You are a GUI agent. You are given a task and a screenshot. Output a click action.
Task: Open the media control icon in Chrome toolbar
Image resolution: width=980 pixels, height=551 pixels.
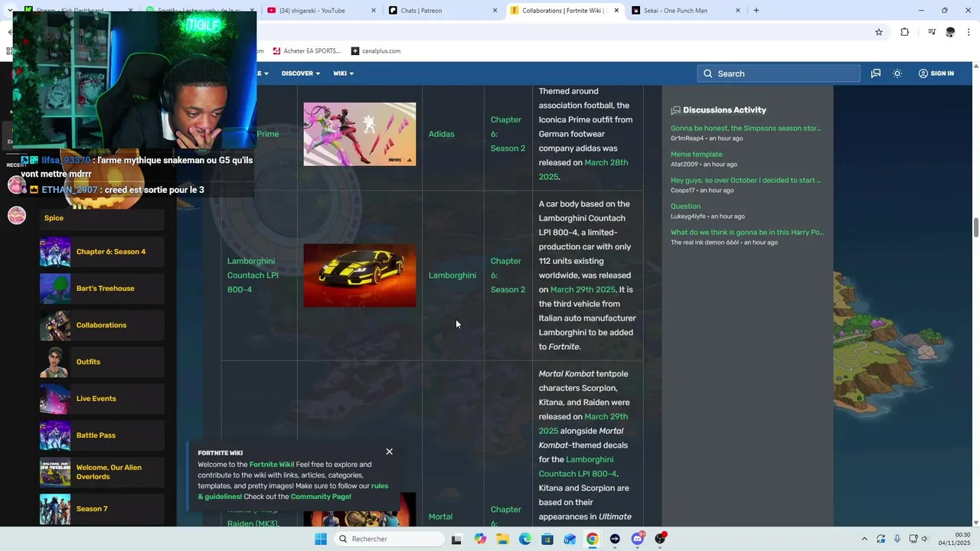click(932, 32)
